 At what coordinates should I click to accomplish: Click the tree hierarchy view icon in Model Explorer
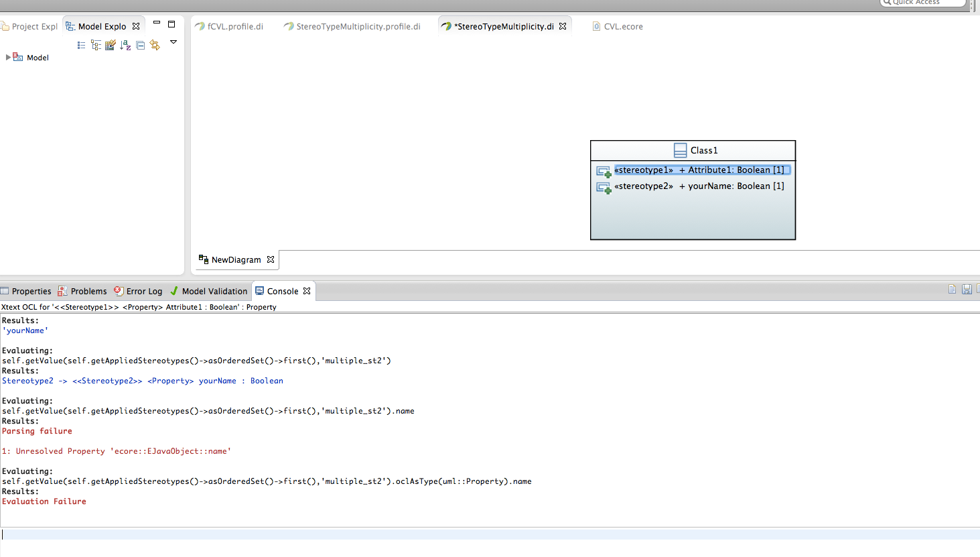[96, 45]
